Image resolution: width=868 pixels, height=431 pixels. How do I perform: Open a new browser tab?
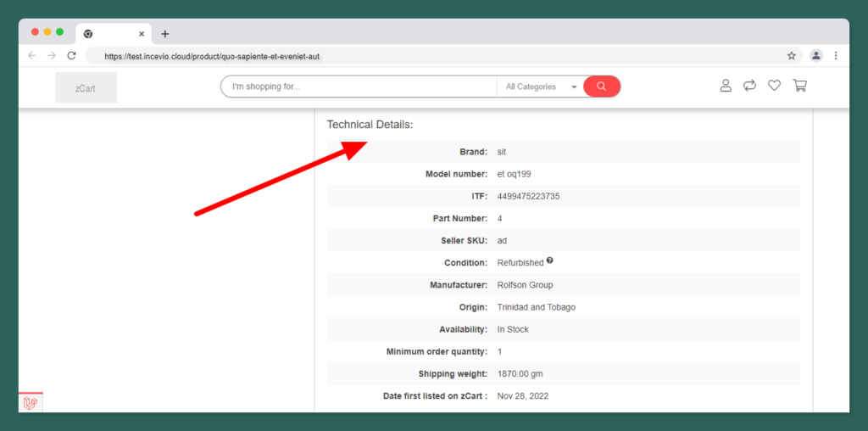pos(165,34)
